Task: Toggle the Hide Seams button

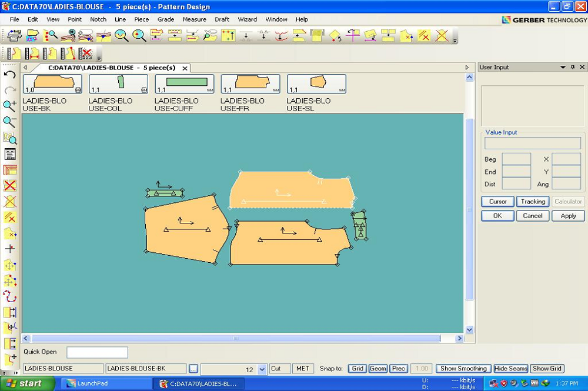Action: coord(510,369)
